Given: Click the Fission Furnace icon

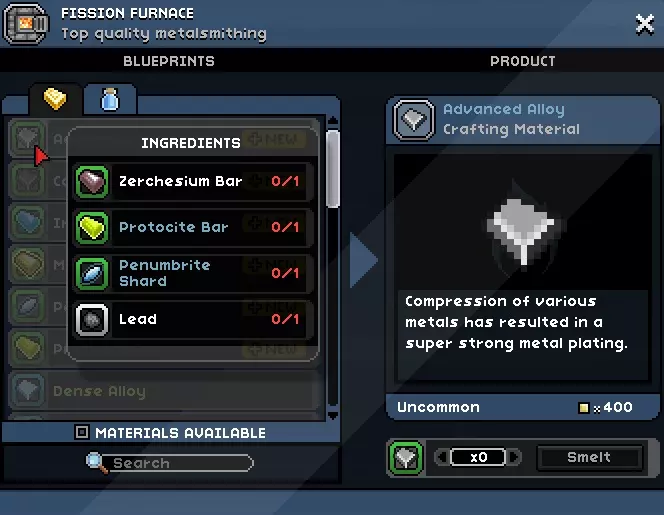Looking at the screenshot, I should [26, 23].
